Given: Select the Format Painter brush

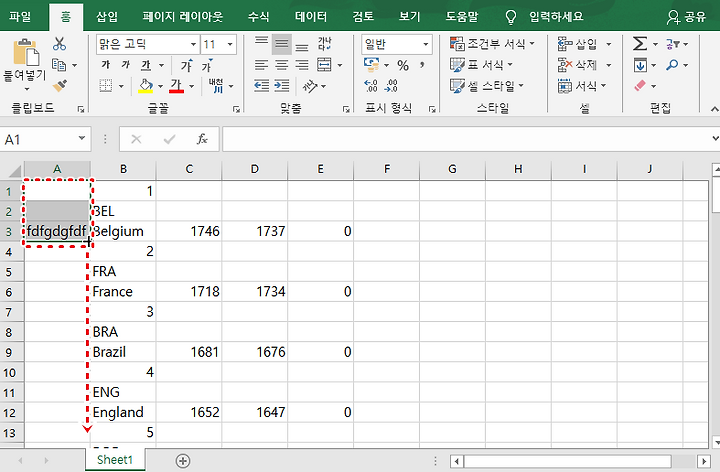Looking at the screenshot, I should (x=60, y=85).
